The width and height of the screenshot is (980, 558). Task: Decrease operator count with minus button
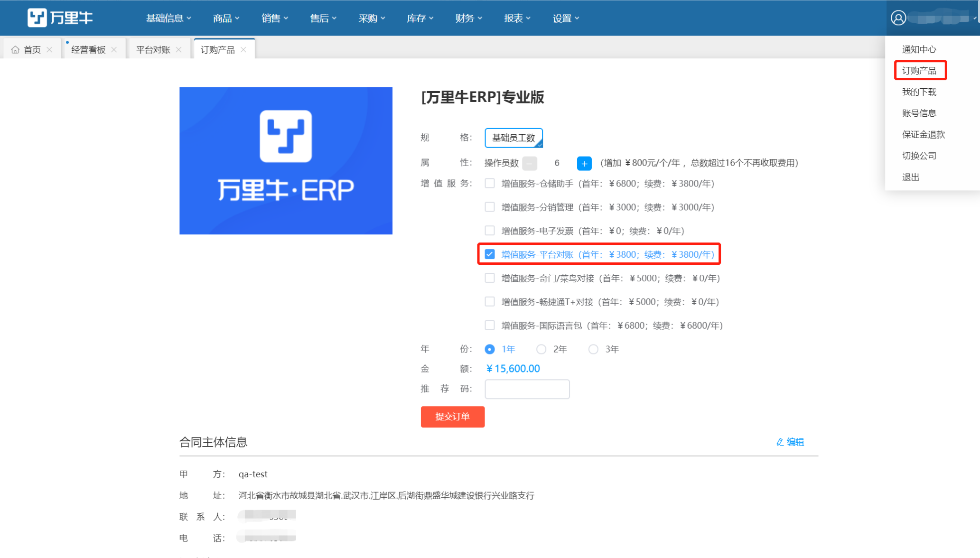(529, 163)
